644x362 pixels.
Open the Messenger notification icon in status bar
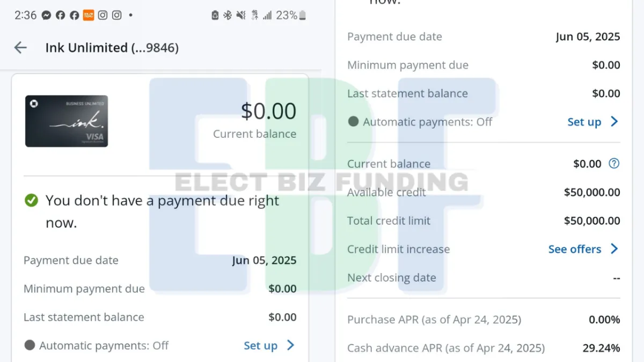(47, 16)
